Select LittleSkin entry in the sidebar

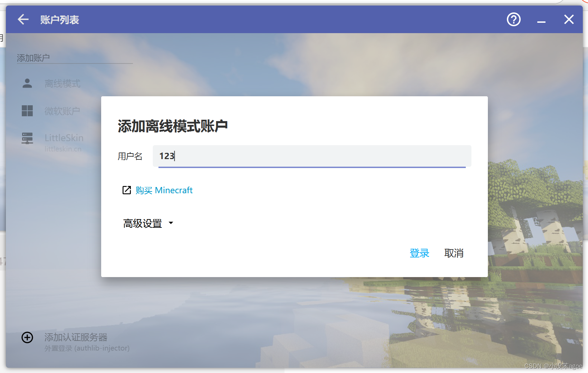pos(64,138)
